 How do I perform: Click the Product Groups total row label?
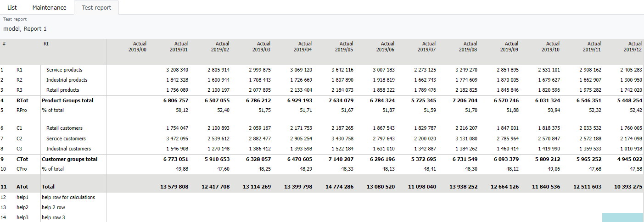(67, 100)
